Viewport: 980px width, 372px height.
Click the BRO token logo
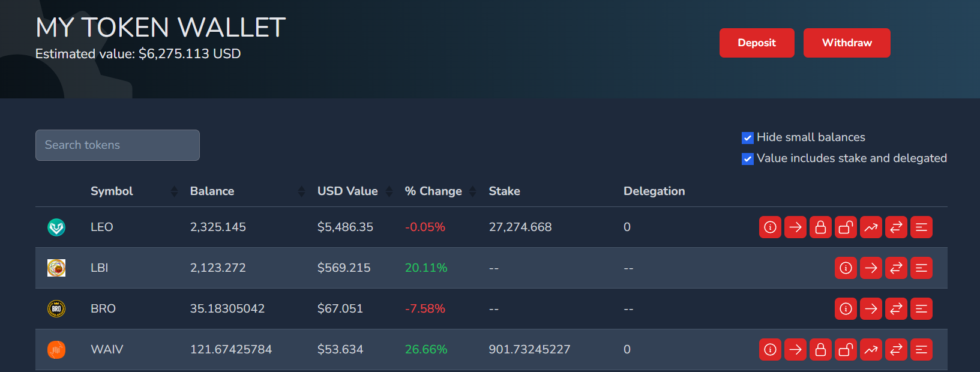(56, 309)
